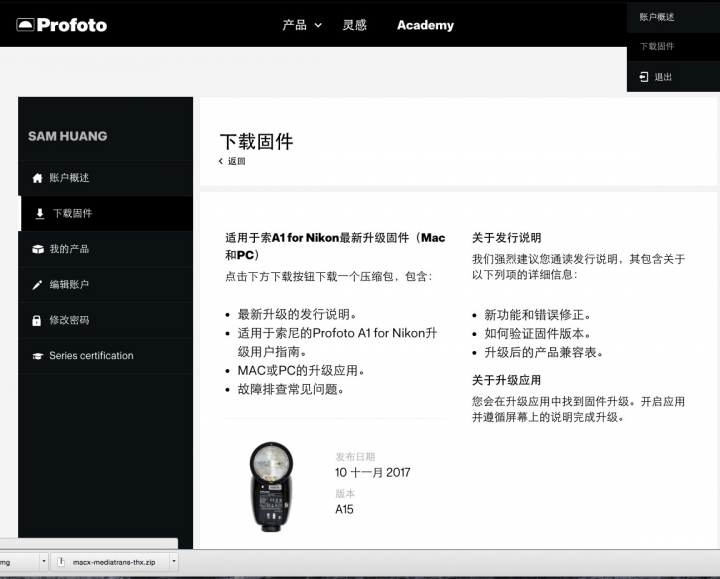Screen dimensions: 720x579
Task: Open dropdown arrow for macx-mediatrans-thx.zip download
Action: [x=174, y=562]
